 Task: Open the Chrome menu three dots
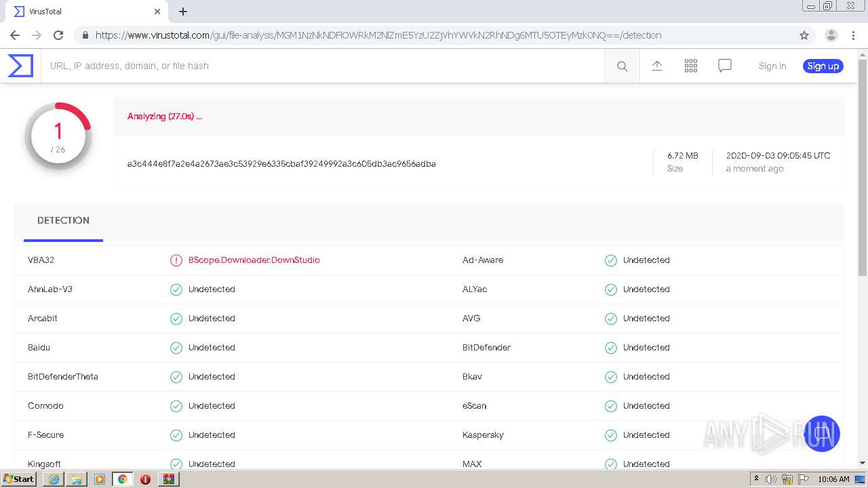[853, 35]
